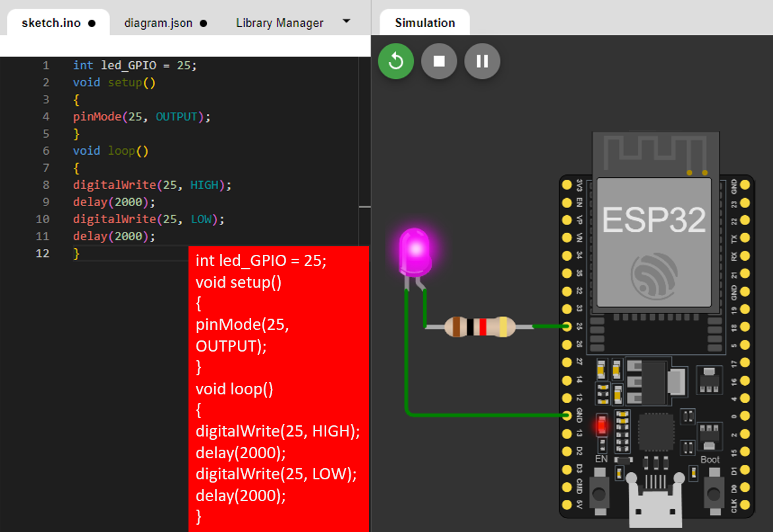
Task: Click the 'delay(2000);' on line 9
Action: pyautogui.click(x=114, y=202)
